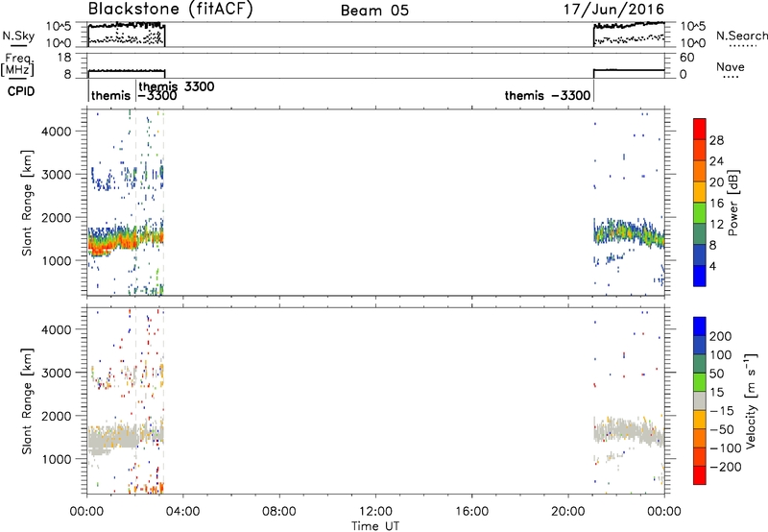Click the gray velocity band near 01:00 UT
The image size is (768, 532).
pyautogui.click(x=111, y=438)
